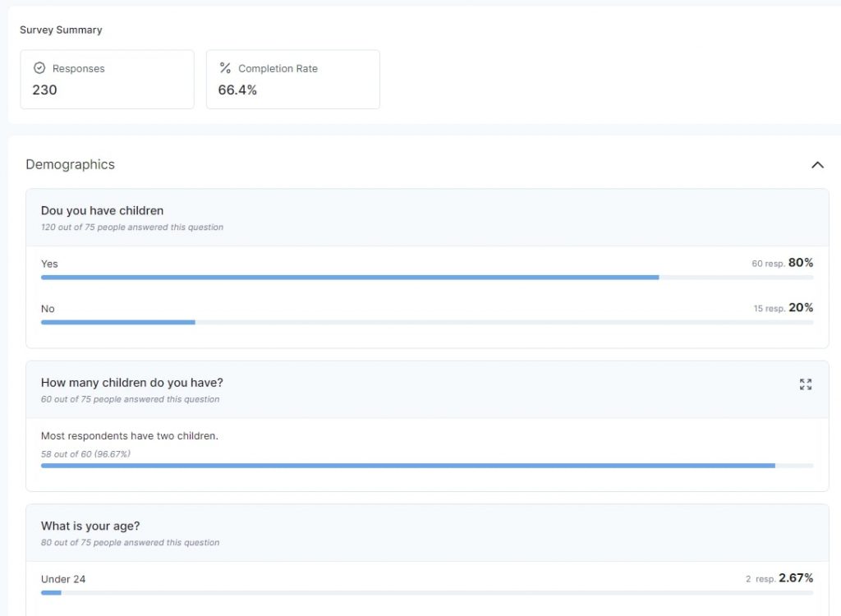Click the '2 resp.' count
This screenshot has width=841, height=616.
761,579
